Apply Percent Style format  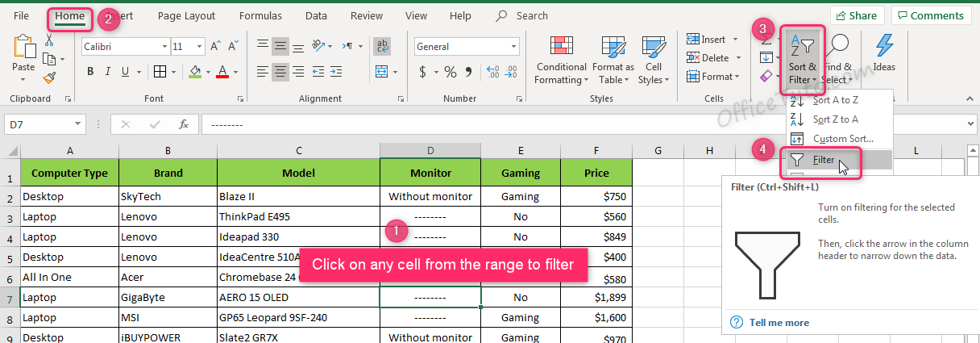point(451,72)
